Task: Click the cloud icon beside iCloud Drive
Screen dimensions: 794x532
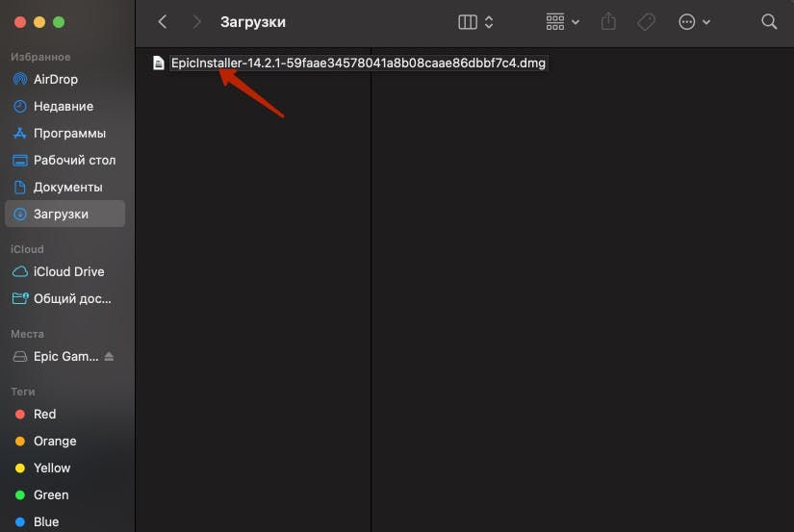Action: click(x=20, y=272)
